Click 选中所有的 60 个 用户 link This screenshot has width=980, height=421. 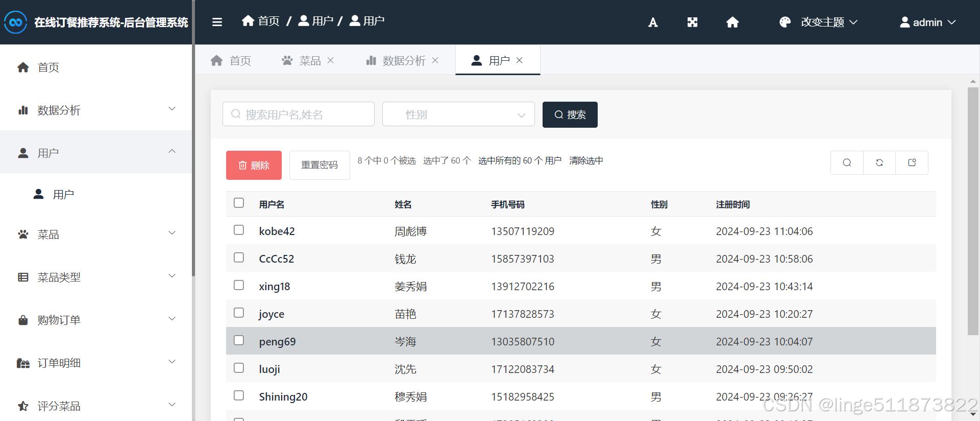(x=520, y=160)
